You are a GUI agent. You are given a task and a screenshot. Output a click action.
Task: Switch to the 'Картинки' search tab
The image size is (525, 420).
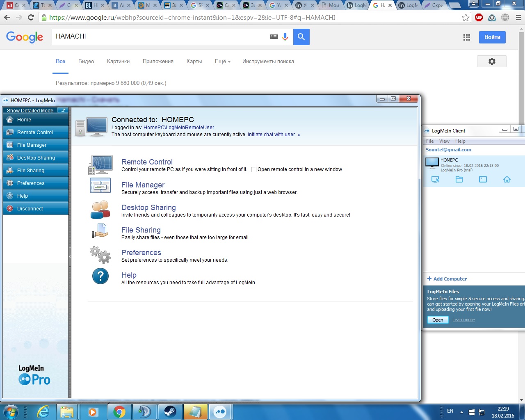click(x=118, y=62)
